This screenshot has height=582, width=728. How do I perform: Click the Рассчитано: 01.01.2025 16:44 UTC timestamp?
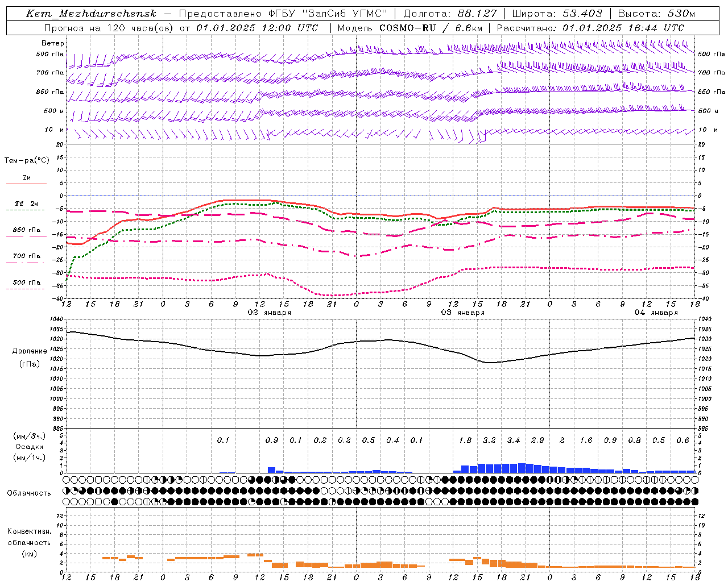(x=590, y=28)
